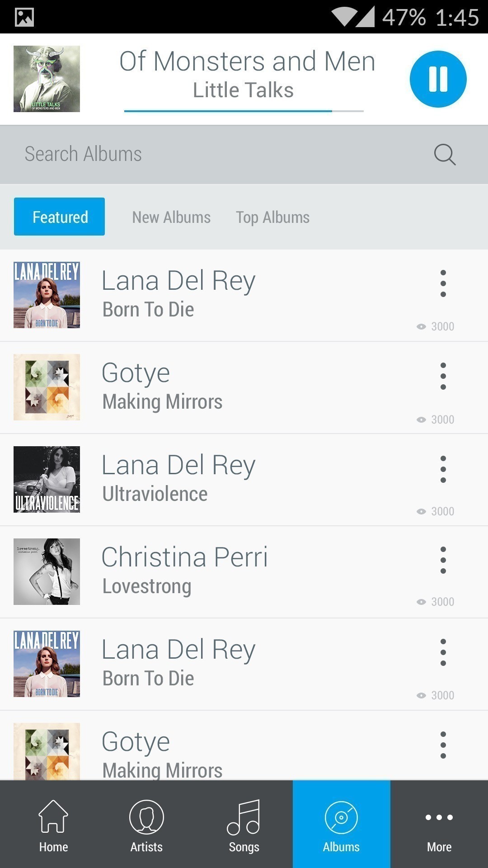The width and height of the screenshot is (488, 868).
Task: Open options for the Christina Perri Lovestrong album
Action: pos(443,560)
